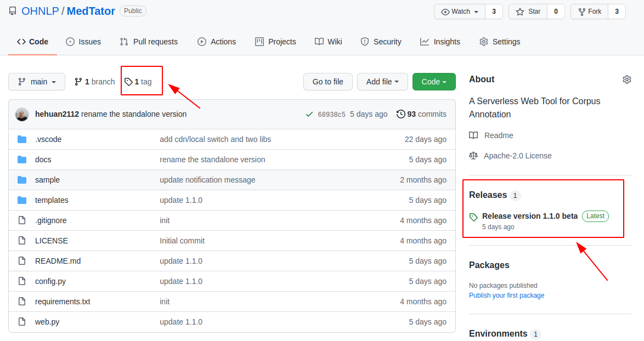Screen dimensions: 644x341
Task: Click the repository icon beside OHNLP
Action: tap(13, 11)
